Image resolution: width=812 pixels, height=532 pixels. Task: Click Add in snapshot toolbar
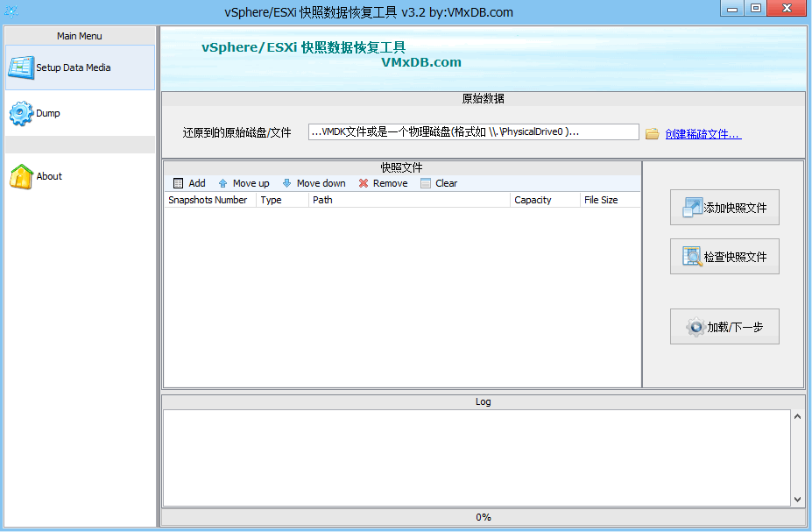[x=189, y=183]
